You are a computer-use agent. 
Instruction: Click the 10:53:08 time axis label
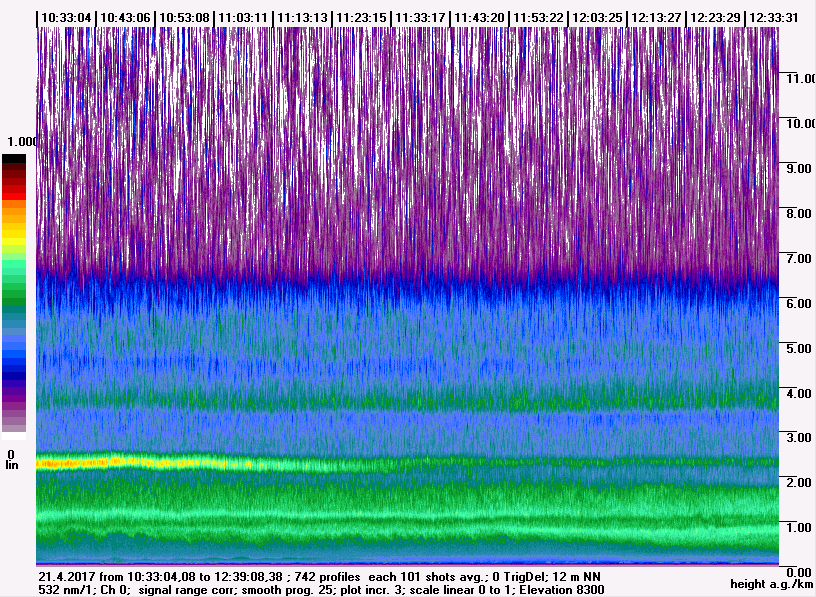pos(184,18)
